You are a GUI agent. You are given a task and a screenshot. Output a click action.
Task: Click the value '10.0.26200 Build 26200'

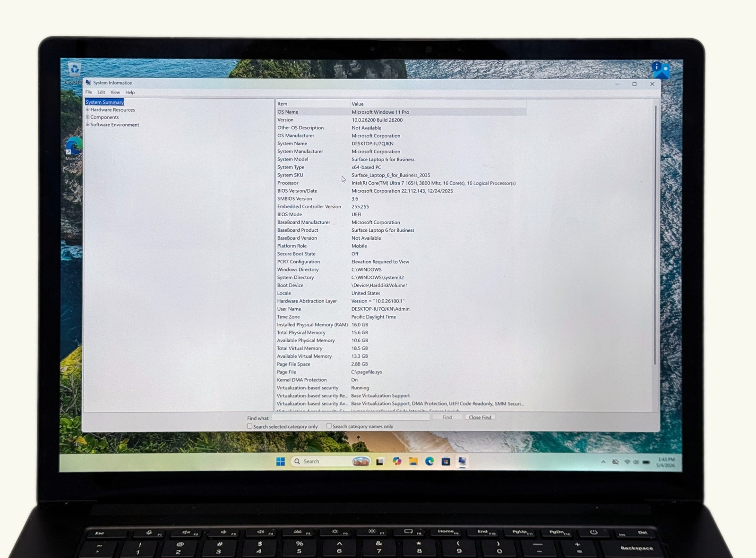click(x=377, y=120)
